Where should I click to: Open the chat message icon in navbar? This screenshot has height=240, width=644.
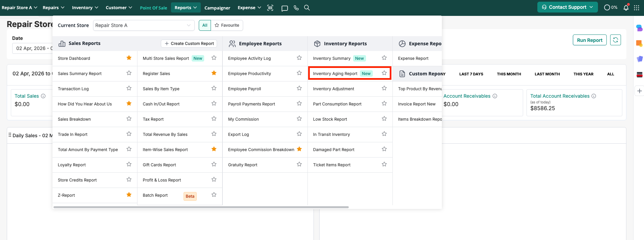[x=284, y=8]
